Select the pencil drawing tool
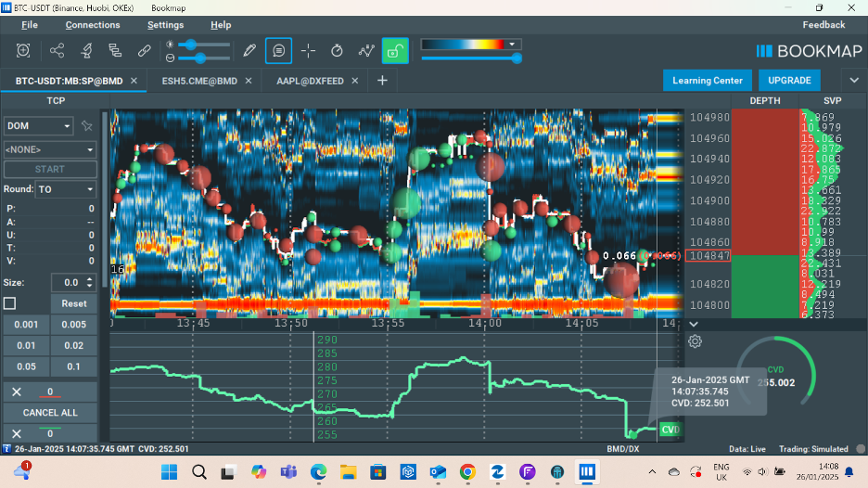The height and width of the screenshot is (488, 868). tap(249, 50)
